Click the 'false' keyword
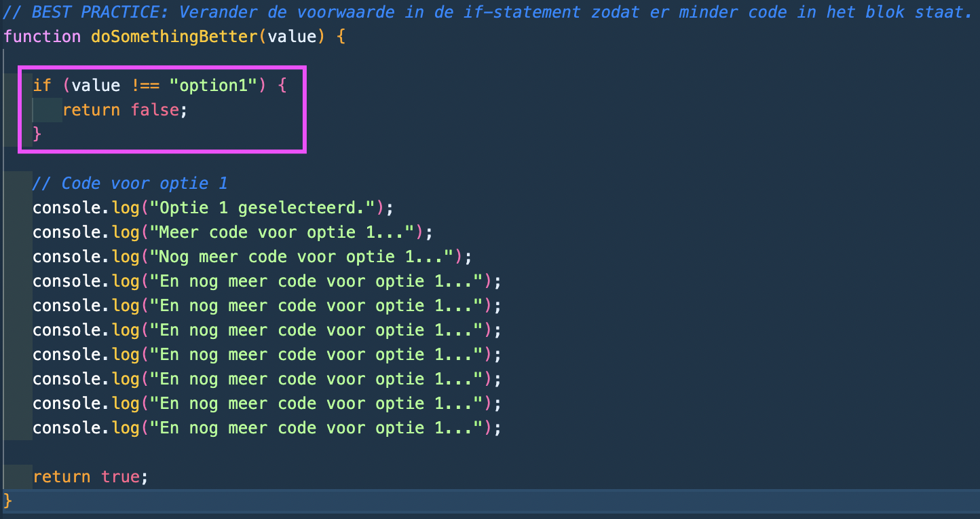Image resolution: width=980 pixels, height=519 pixels. 155,110
